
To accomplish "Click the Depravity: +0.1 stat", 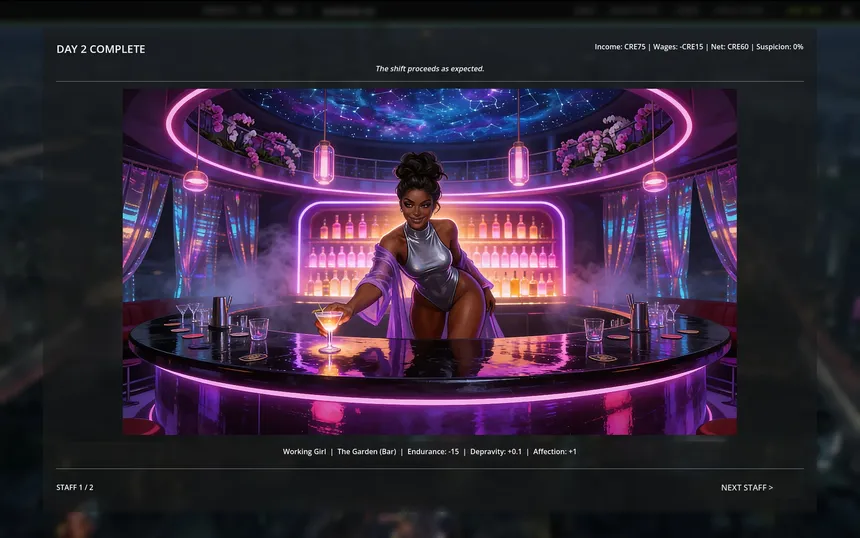I will (x=495, y=452).
